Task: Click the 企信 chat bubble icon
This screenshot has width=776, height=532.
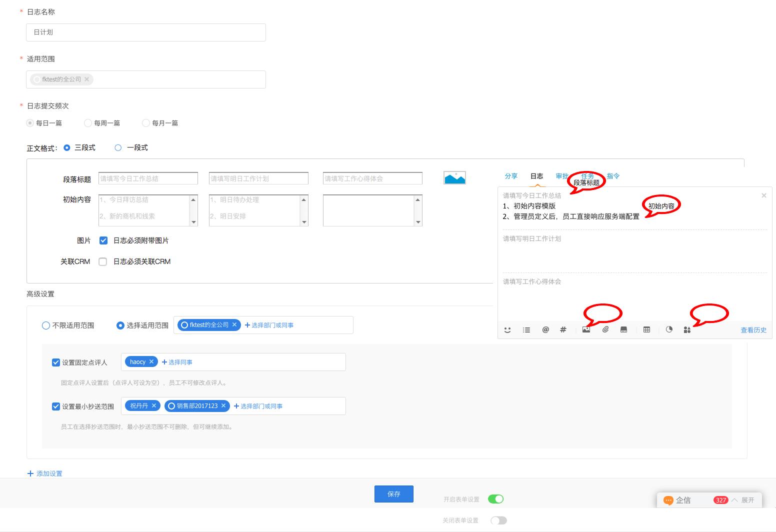Action: pos(668,500)
